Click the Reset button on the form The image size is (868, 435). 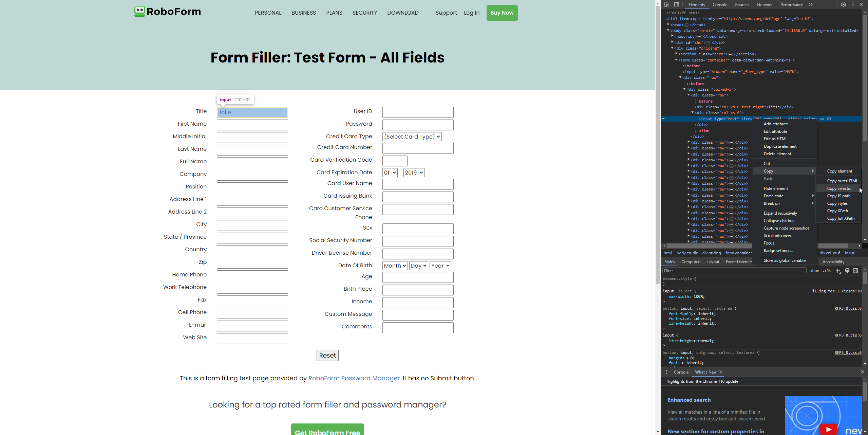(327, 355)
